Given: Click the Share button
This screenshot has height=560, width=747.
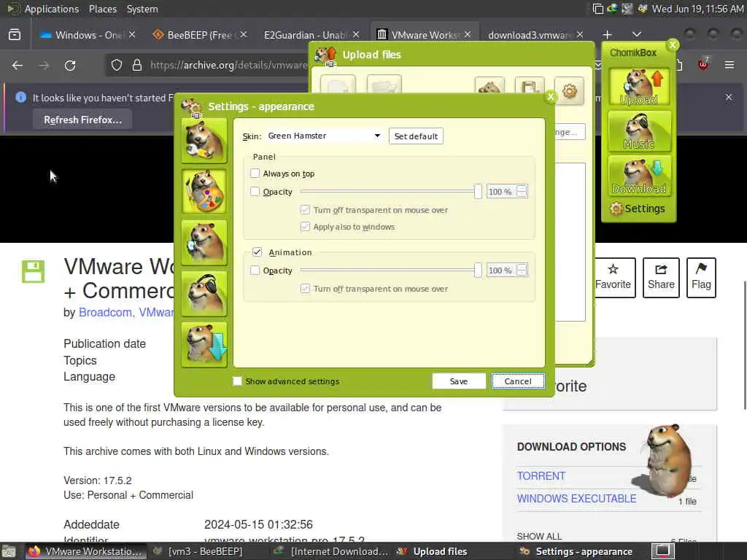Looking at the screenshot, I should pos(661,278).
